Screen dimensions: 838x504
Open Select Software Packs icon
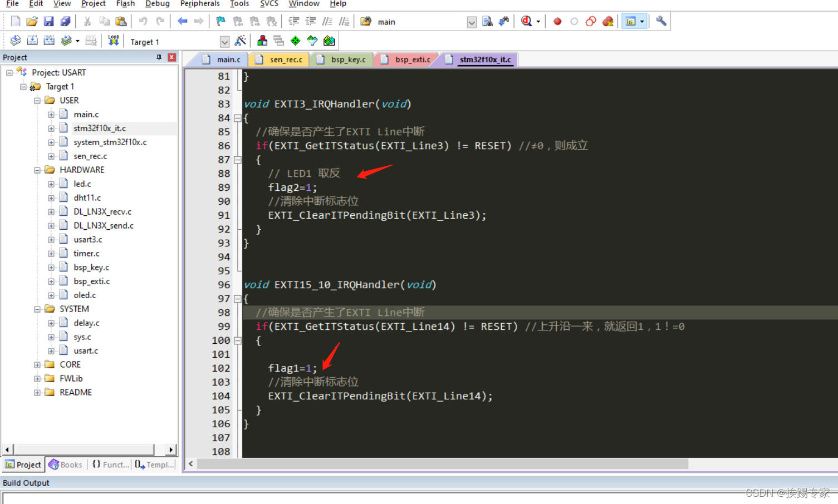coord(312,41)
